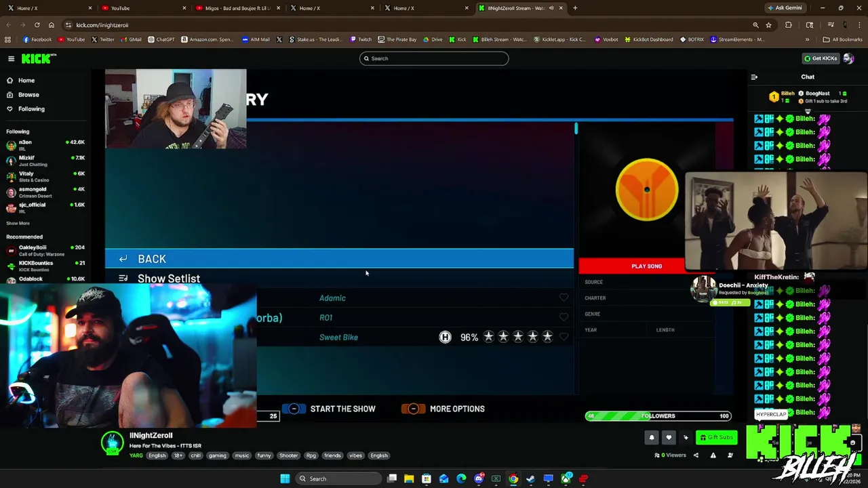
Task: Open n3on channel in Following list
Action: click(x=45, y=145)
